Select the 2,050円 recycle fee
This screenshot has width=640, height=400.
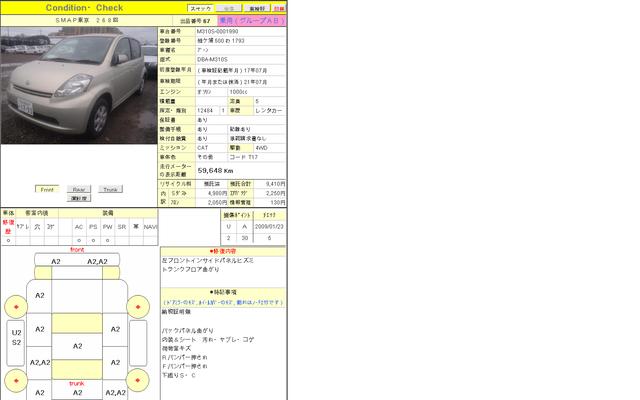(x=217, y=202)
